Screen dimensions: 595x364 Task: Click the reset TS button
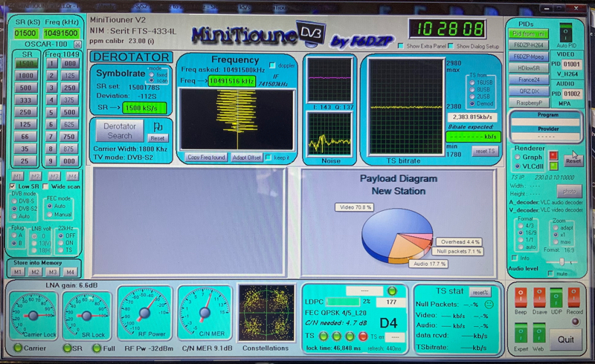point(486,151)
